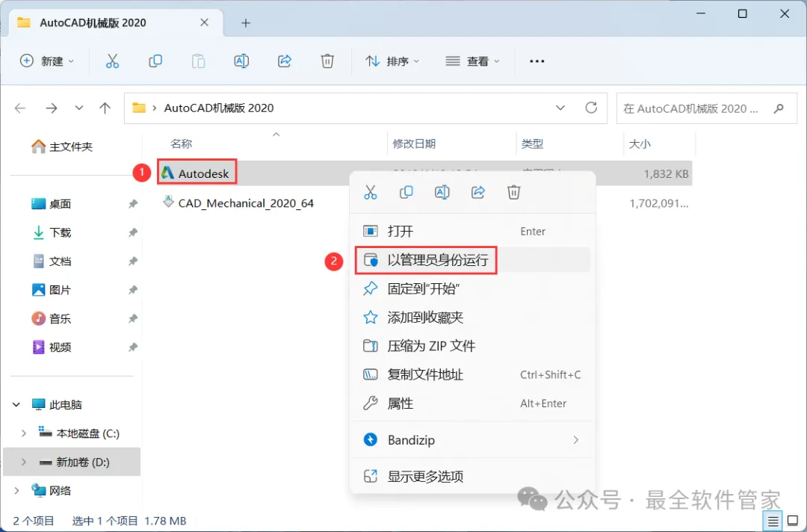
Task: Close the AutoCAD机械版 2020 tab
Action: point(204,22)
